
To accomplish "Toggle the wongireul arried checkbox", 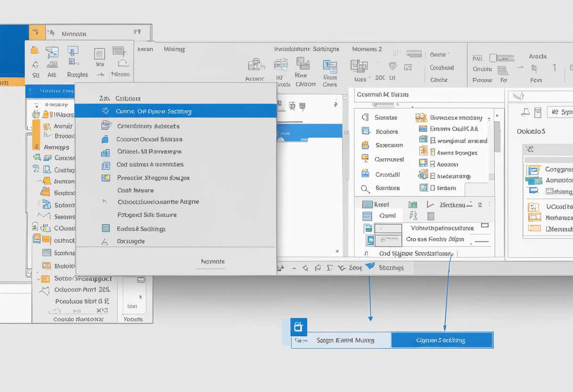I will [x=432, y=140].
